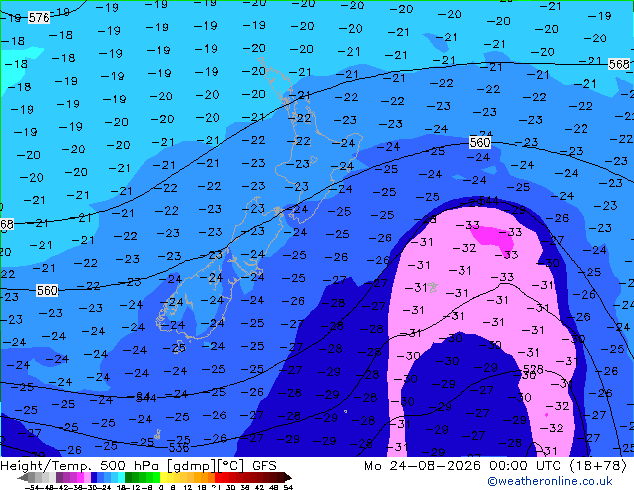This screenshot has width=634, height=490.
Task: Pick the dark green legend swatch above -12
Action: click(x=129, y=478)
